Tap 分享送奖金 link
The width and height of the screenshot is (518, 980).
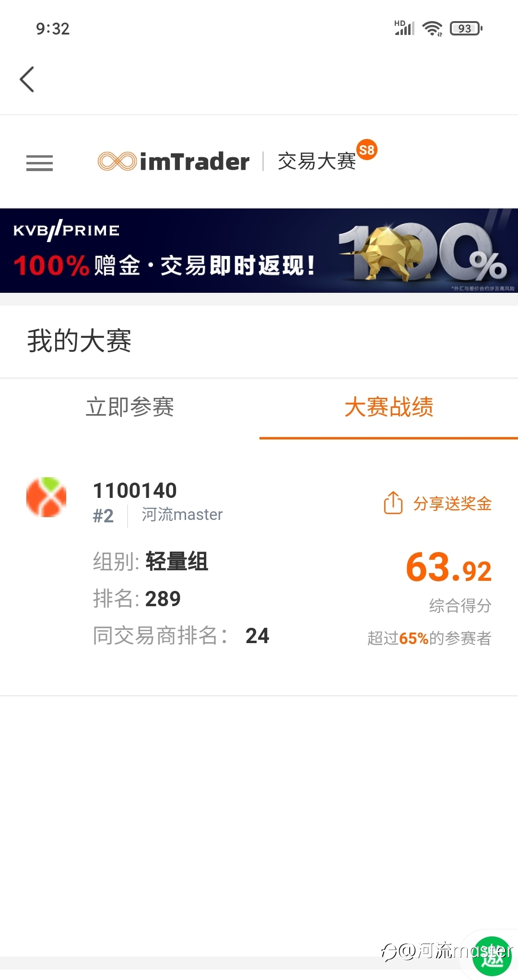click(452, 504)
